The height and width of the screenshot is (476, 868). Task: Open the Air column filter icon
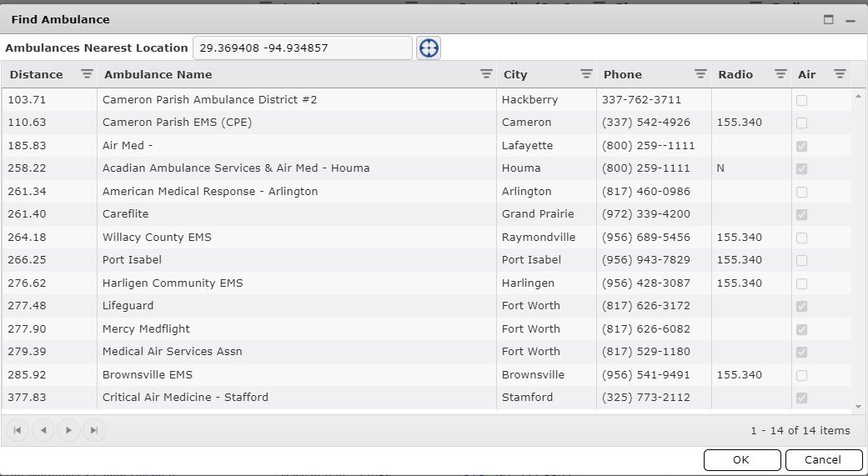pyautogui.click(x=840, y=74)
